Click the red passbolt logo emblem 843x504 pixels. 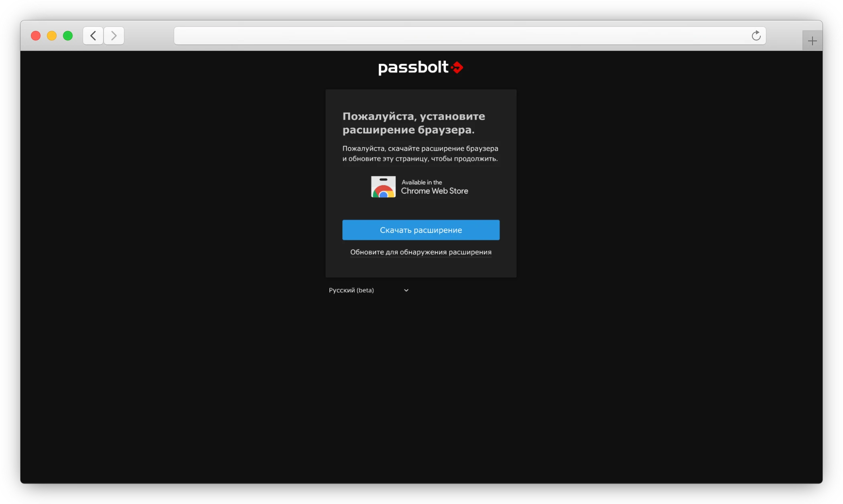457,67
